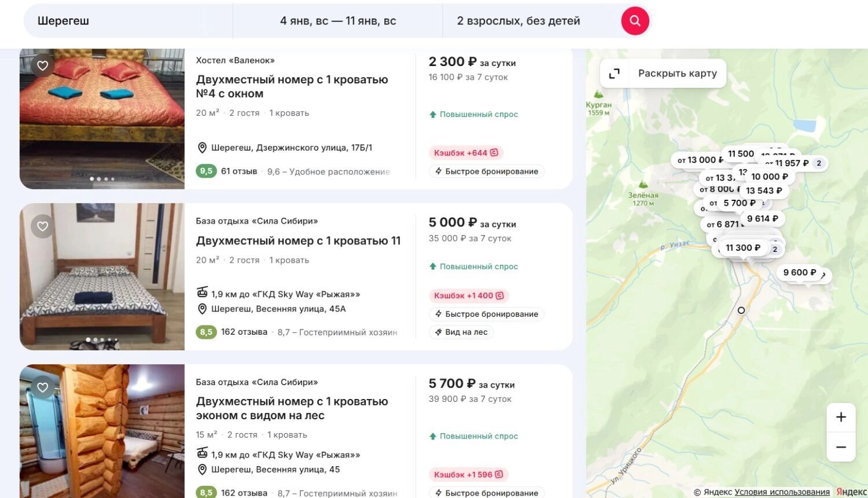Viewport: 868px width, 498px height.
Task: Click the Кэшбэк +644 badge
Action: (x=466, y=153)
